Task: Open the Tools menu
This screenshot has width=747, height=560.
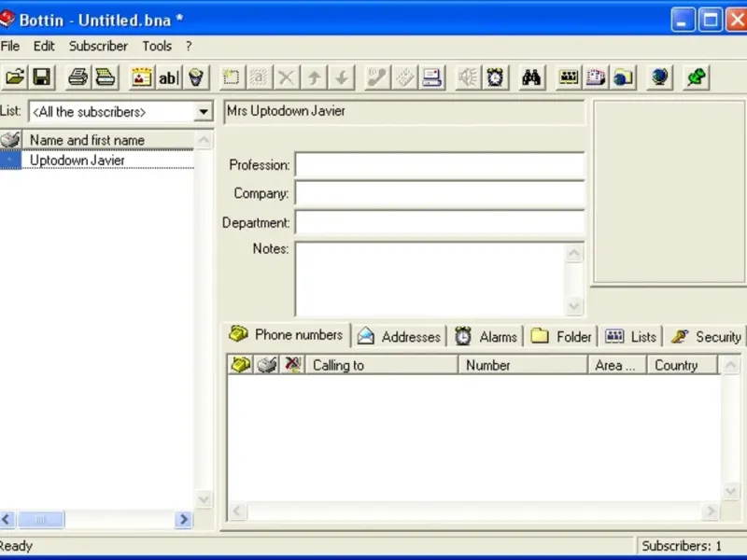Action: [x=157, y=46]
